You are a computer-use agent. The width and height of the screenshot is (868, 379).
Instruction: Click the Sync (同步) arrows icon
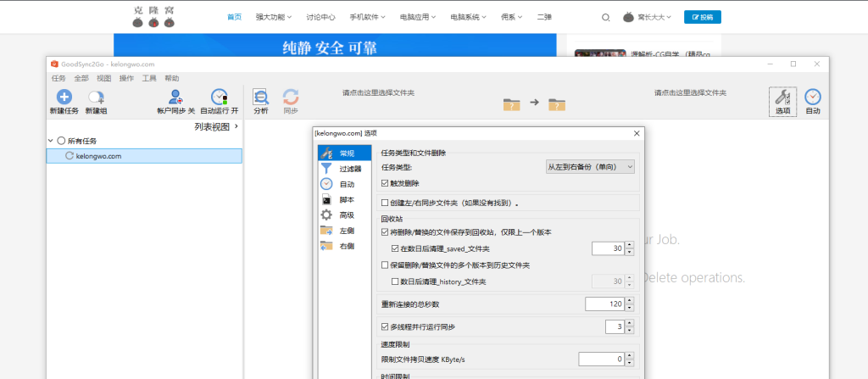click(x=291, y=97)
